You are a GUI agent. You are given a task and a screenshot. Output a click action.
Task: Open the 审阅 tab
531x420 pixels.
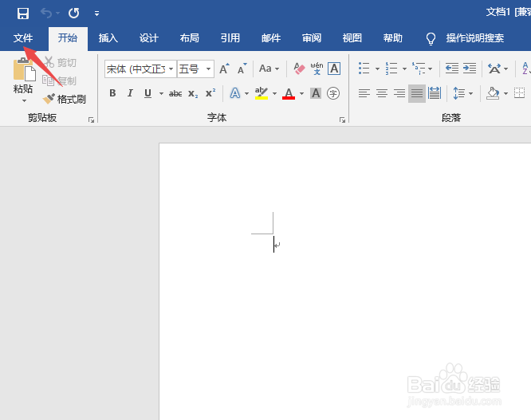pyautogui.click(x=312, y=38)
